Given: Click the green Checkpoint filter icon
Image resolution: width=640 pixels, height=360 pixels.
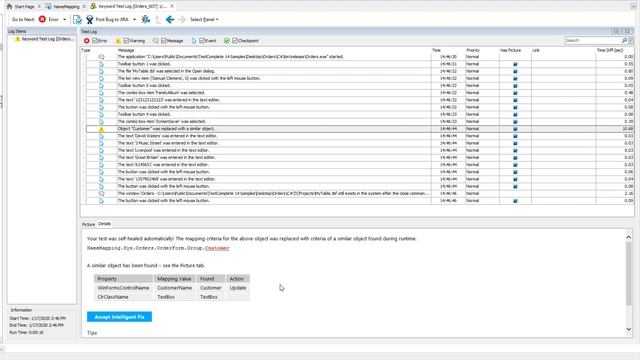Looking at the screenshot, I should click(227, 41).
